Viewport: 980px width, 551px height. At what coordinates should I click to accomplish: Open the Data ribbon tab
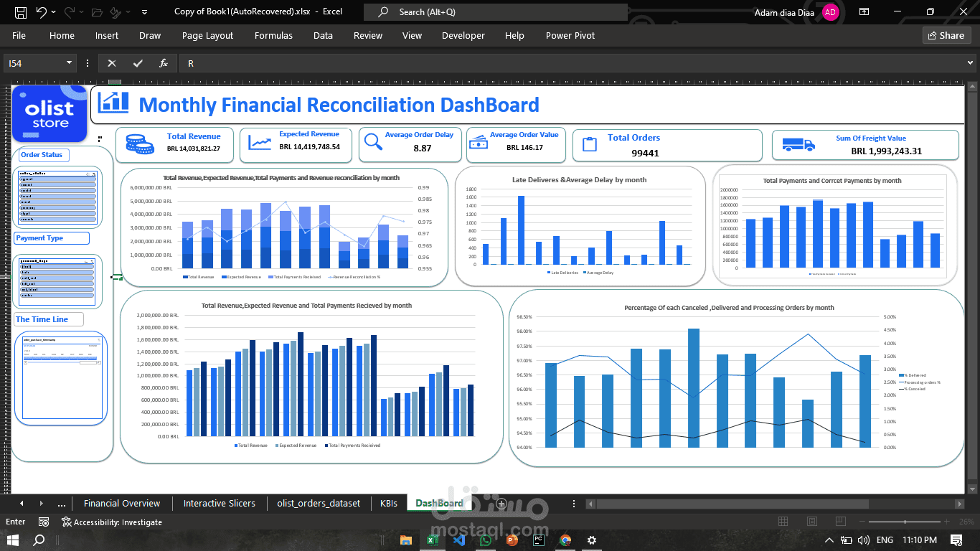[x=323, y=35]
